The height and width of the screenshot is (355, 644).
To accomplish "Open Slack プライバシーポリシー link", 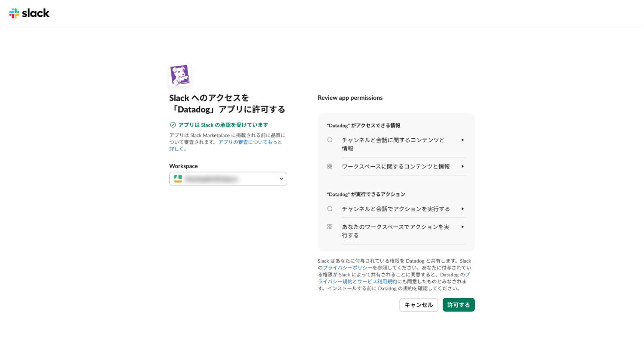I will 347,268.
